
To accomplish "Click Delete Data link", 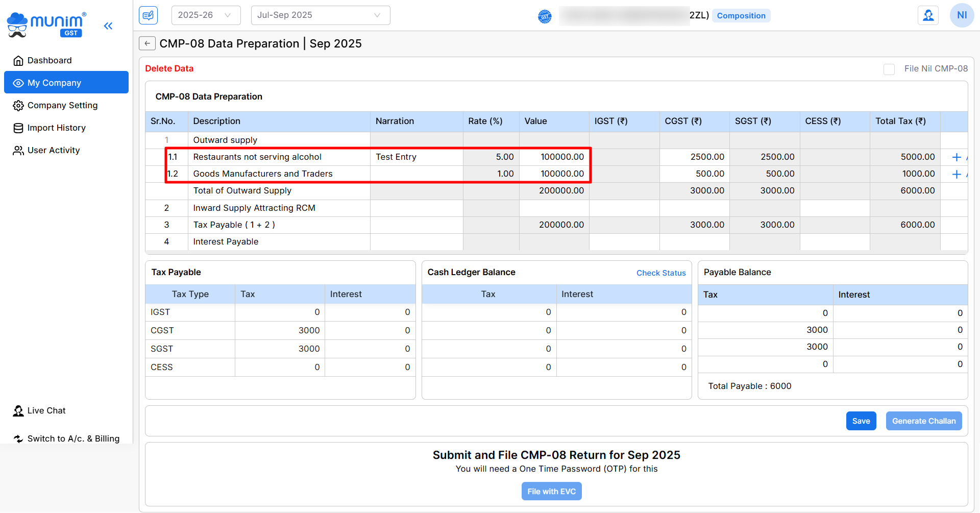I will (169, 68).
